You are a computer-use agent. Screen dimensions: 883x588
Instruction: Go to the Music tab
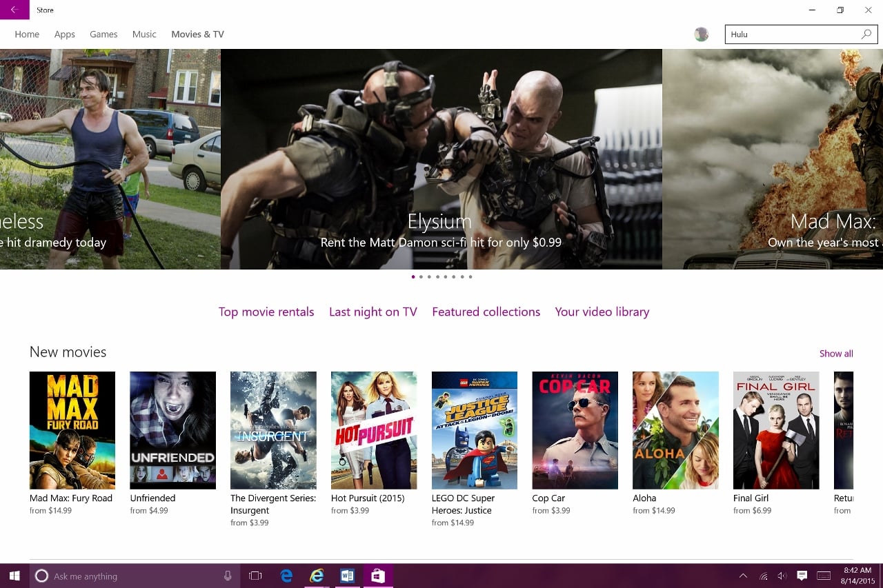(144, 34)
